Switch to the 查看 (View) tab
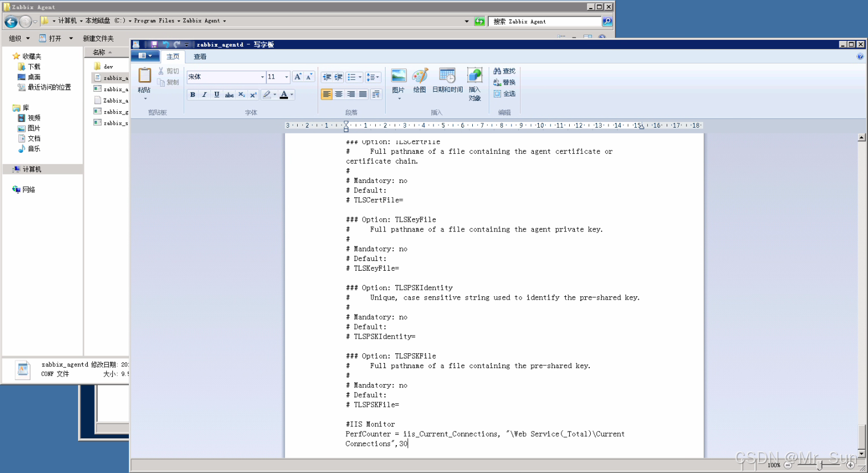The width and height of the screenshot is (868, 473). coord(200,56)
